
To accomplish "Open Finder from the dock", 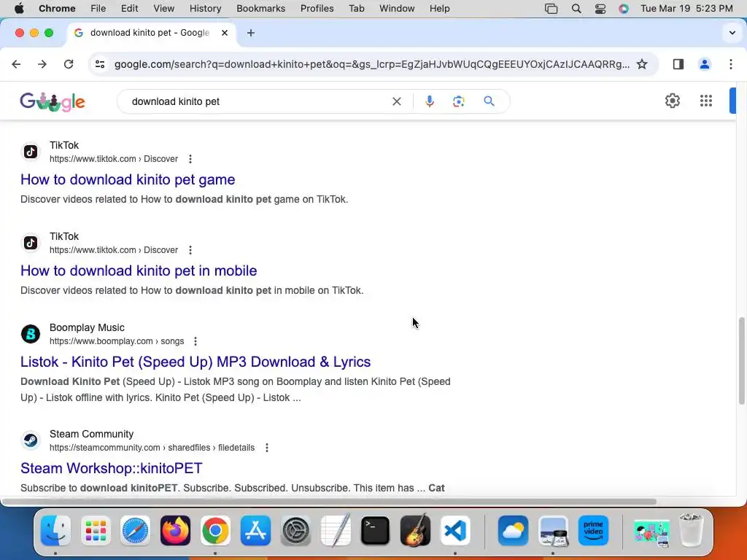I will click(x=55, y=531).
